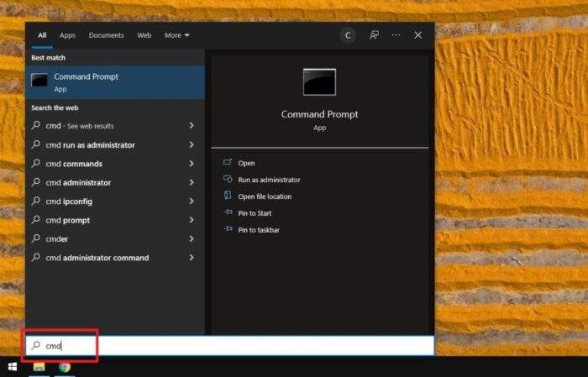
Task: Switch to the Documents tab
Action: point(106,35)
